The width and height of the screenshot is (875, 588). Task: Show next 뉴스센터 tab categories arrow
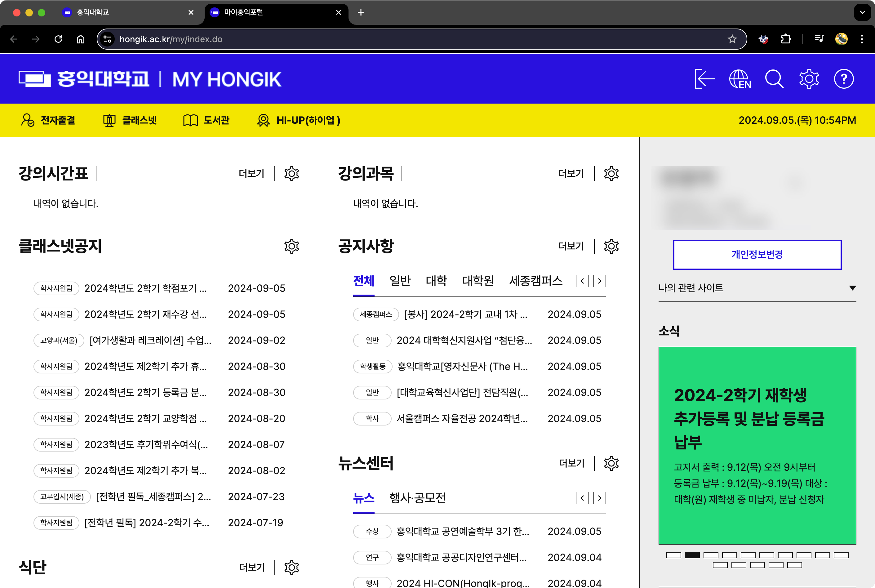pyautogui.click(x=599, y=498)
